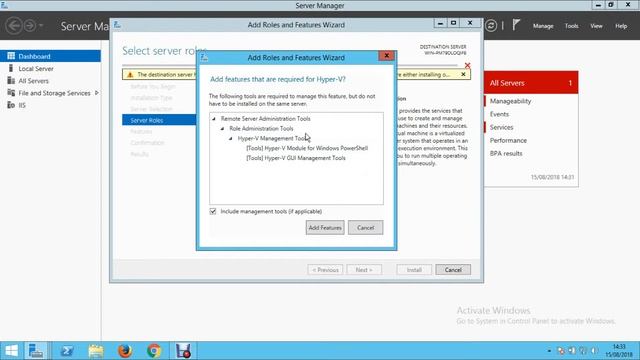Viewport: 640px width, 360px height.
Task: Open navigation history dropdown arrow
Action: pyautogui.click(x=41, y=26)
